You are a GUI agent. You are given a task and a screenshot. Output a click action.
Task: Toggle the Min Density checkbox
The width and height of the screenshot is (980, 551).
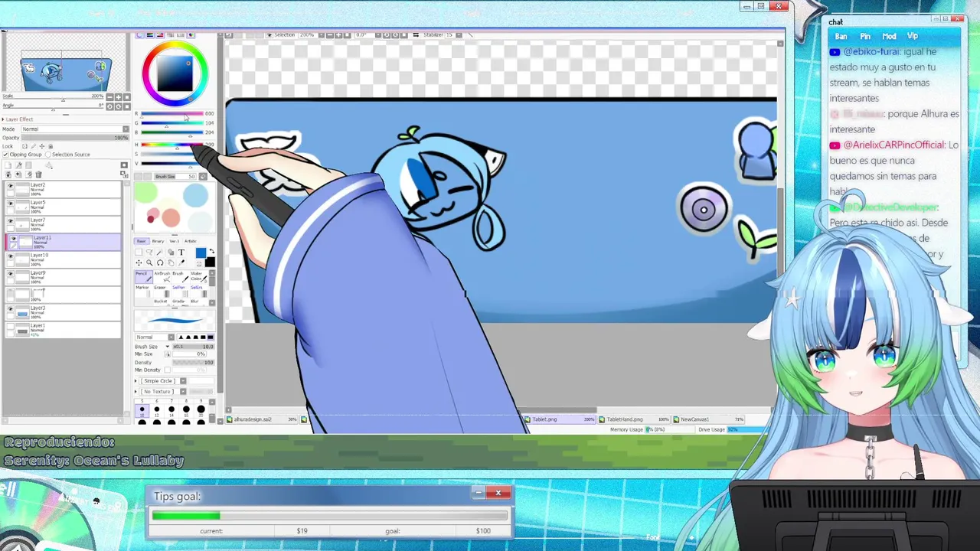[168, 370]
